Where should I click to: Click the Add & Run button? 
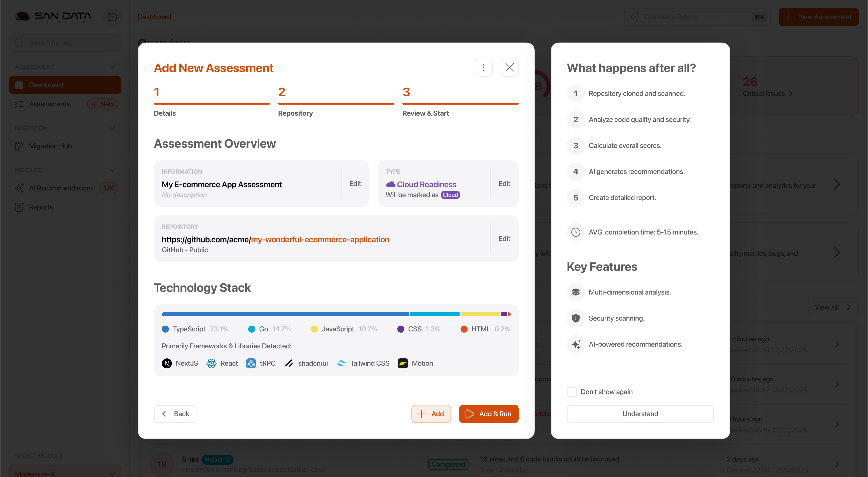coord(488,414)
